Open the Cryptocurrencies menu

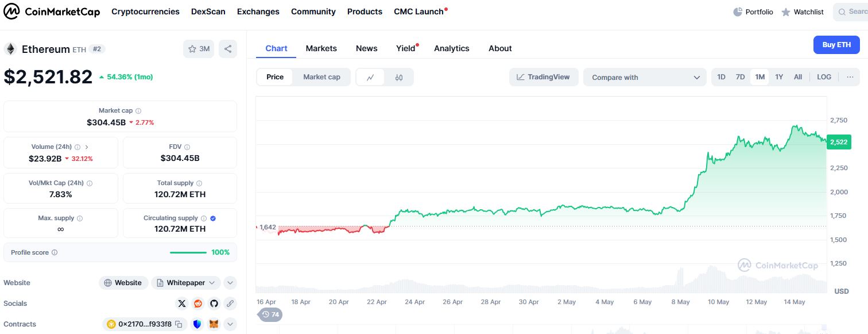(x=145, y=11)
